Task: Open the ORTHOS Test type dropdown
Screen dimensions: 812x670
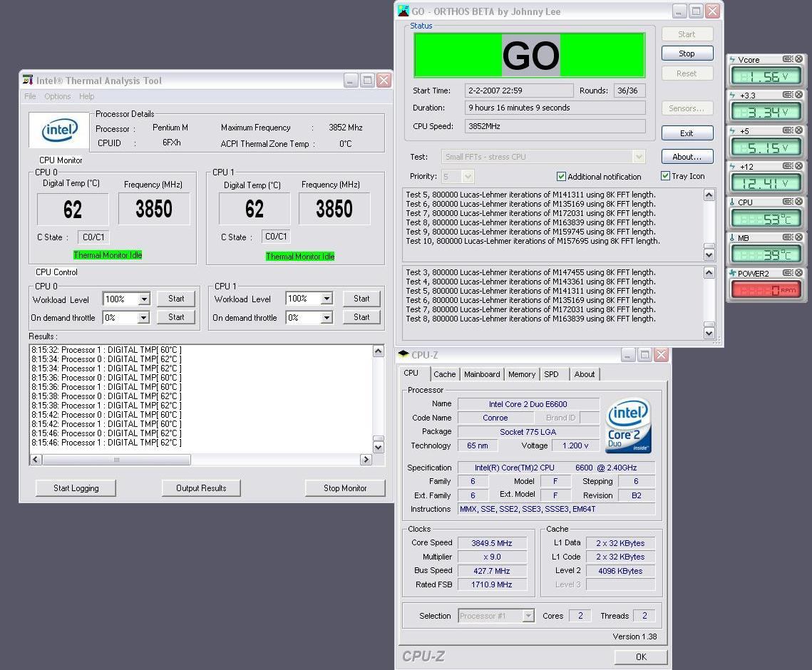Action: click(639, 156)
